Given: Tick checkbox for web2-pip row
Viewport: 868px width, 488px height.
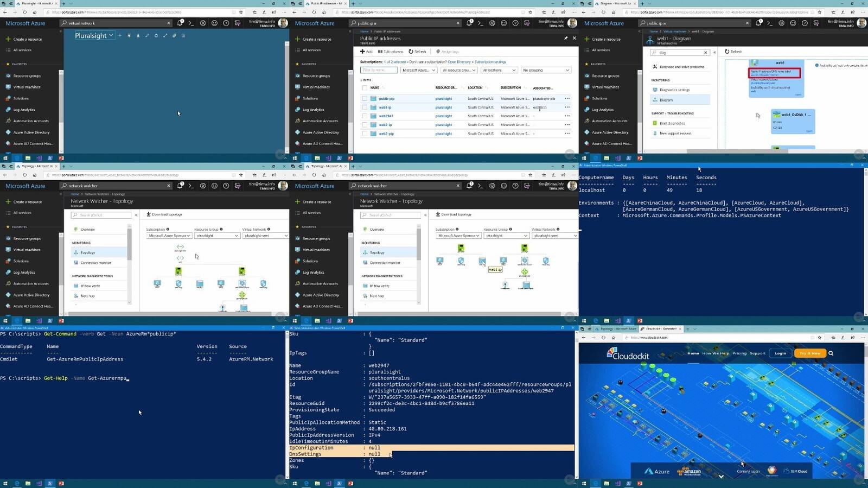Looking at the screenshot, I should pyautogui.click(x=365, y=133).
